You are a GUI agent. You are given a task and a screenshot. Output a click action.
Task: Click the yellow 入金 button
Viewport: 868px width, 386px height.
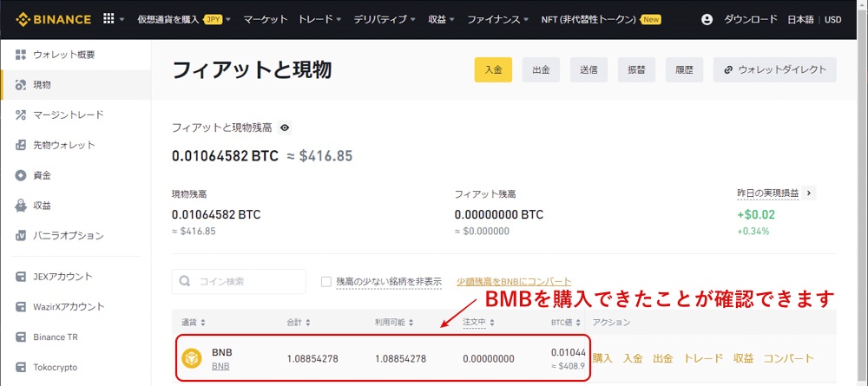tap(493, 69)
